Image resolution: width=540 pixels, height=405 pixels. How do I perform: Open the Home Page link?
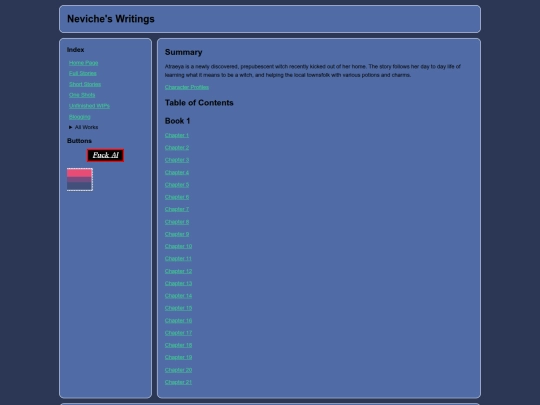[83, 63]
